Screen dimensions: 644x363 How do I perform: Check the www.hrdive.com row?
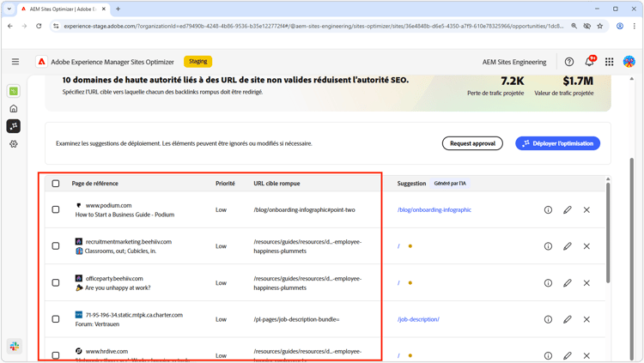click(56, 355)
